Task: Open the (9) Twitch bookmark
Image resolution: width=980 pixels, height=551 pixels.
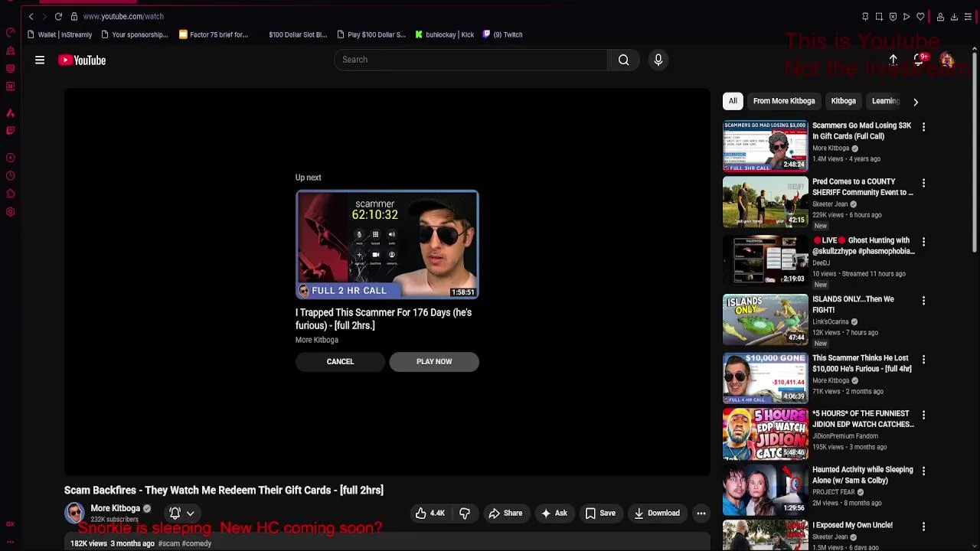Action: point(503,34)
